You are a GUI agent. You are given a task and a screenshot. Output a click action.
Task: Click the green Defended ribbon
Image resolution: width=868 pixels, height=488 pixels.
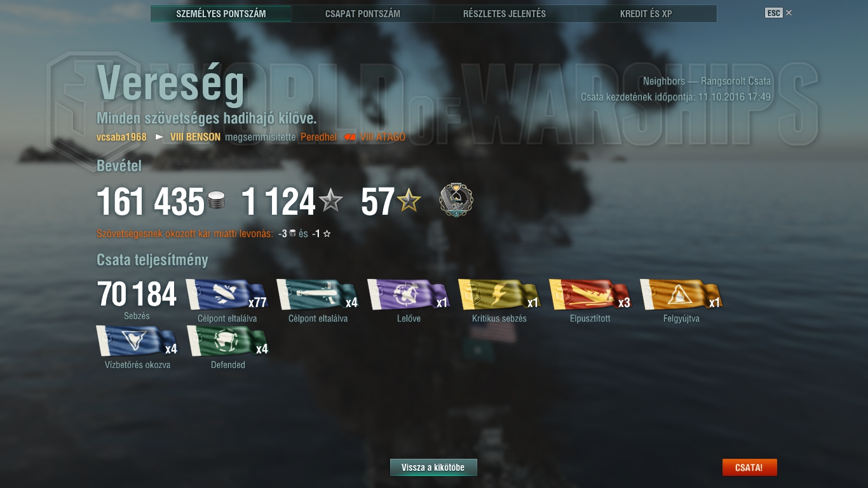point(228,341)
